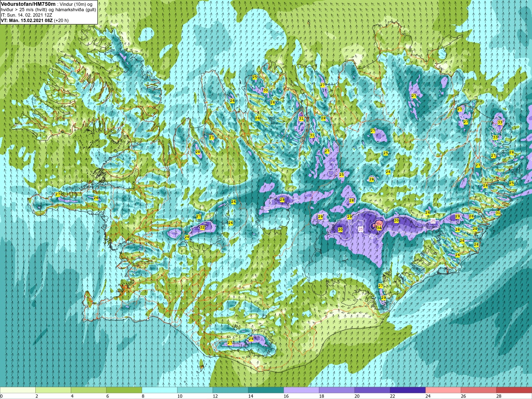This screenshot has height=399, width=532.
Task: Select the dark red legend swatch above 28 m/s
Action: tap(514, 390)
